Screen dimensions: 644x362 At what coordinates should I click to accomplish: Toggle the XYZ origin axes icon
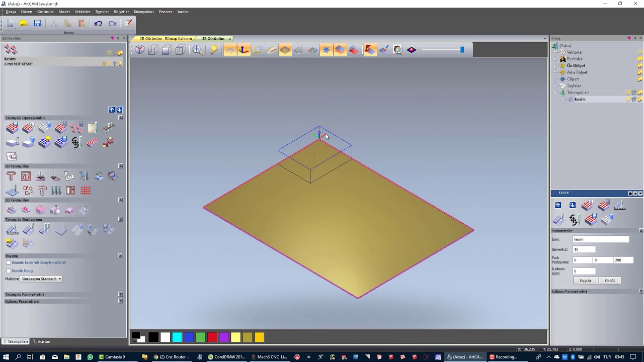244,50
